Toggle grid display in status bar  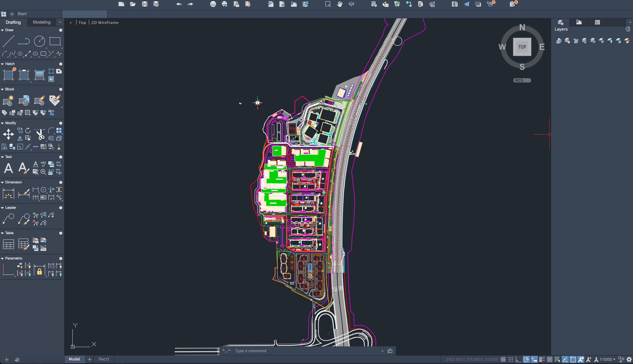tap(503, 359)
